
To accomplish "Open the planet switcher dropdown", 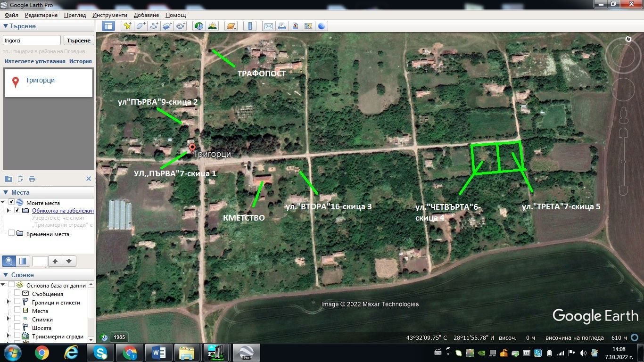I will tap(231, 26).
